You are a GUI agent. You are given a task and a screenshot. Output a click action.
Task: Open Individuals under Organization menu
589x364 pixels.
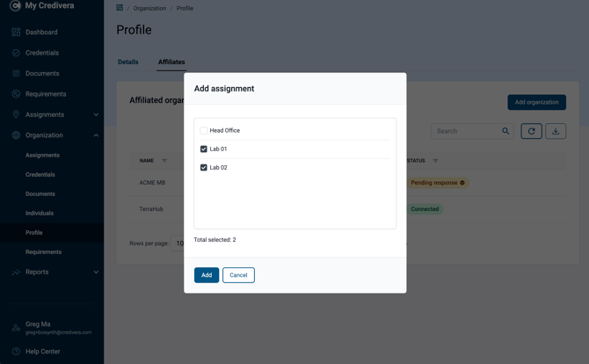[40, 214]
